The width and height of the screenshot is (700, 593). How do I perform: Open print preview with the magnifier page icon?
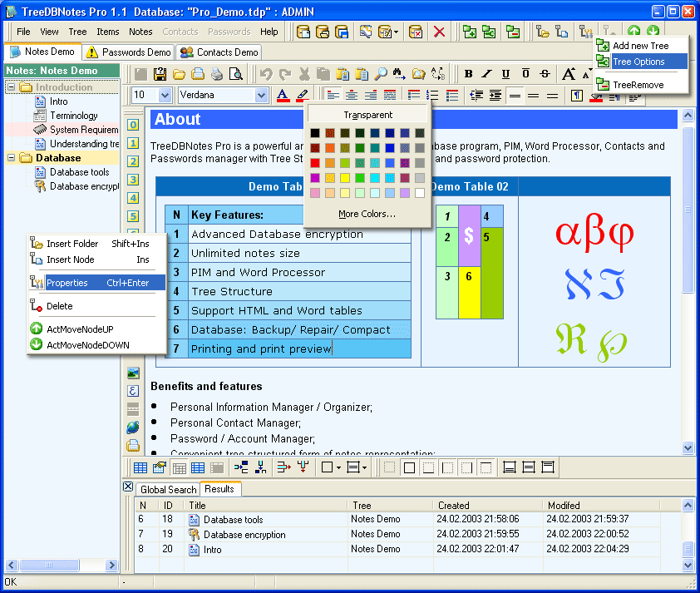236,74
